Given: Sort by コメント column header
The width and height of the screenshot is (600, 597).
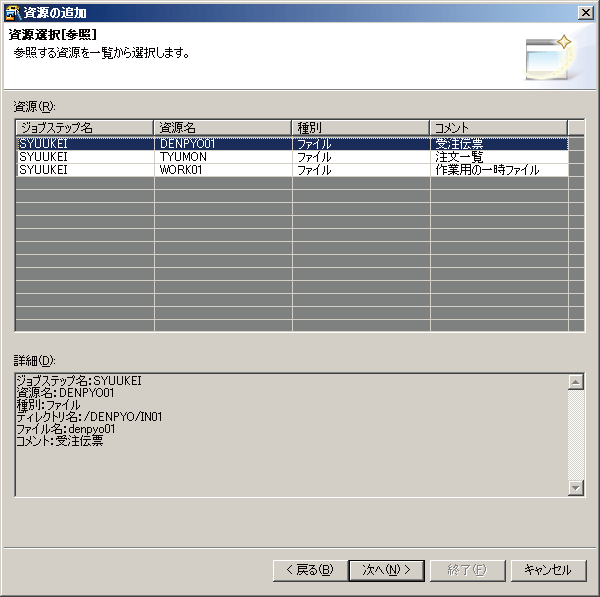Looking at the screenshot, I should 499,127.
